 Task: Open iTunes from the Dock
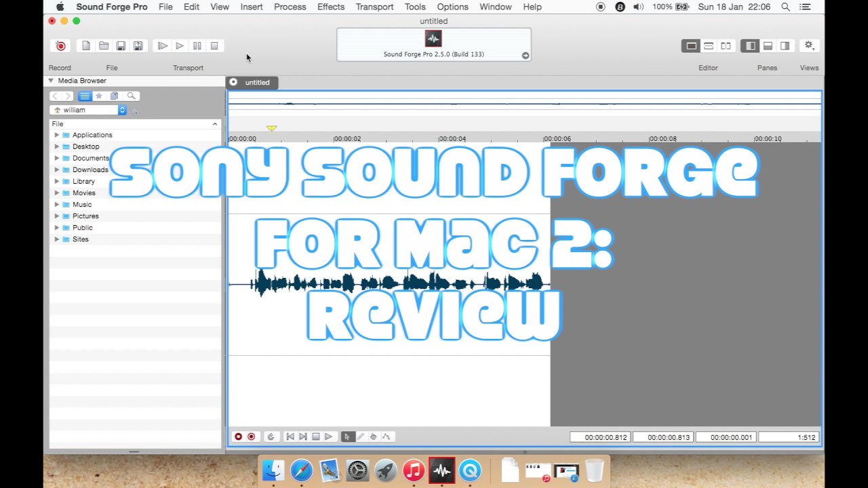tap(414, 470)
